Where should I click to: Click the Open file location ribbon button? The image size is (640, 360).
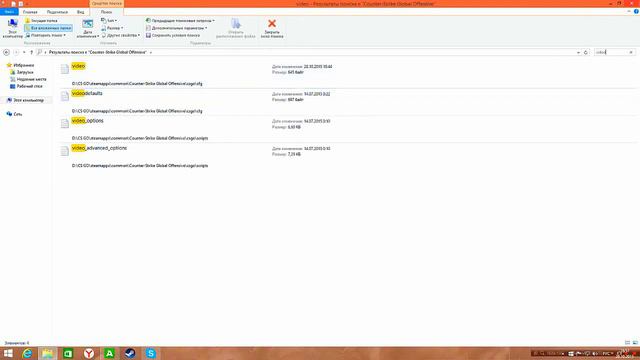(x=236, y=28)
